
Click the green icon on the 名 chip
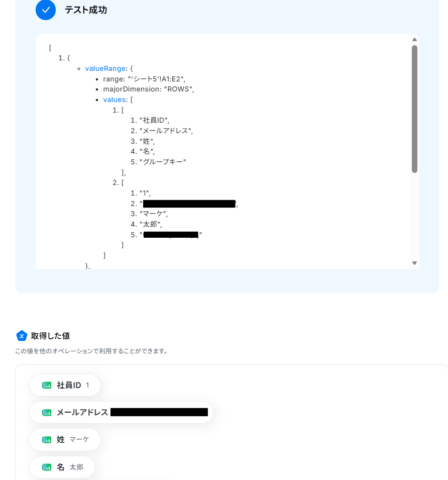(x=47, y=467)
